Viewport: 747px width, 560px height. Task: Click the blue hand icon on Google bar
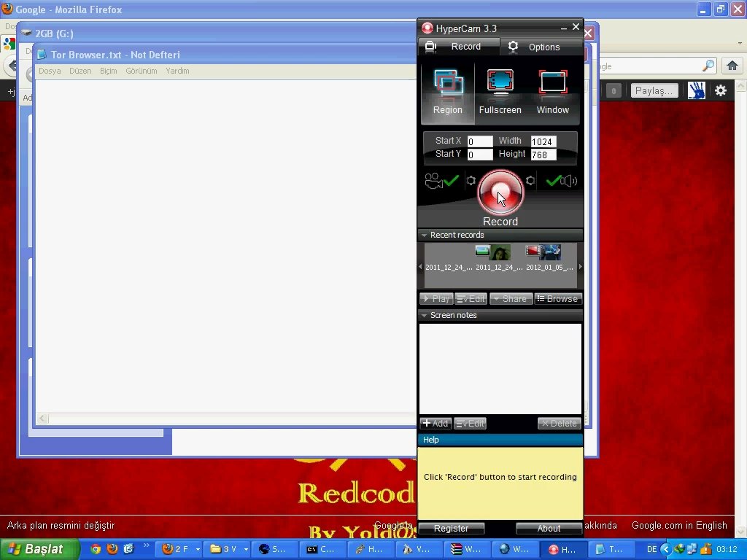pos(697,90)
